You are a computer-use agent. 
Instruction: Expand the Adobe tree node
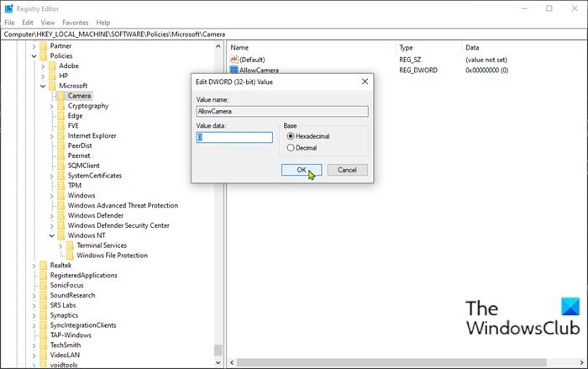click(43, 66)
